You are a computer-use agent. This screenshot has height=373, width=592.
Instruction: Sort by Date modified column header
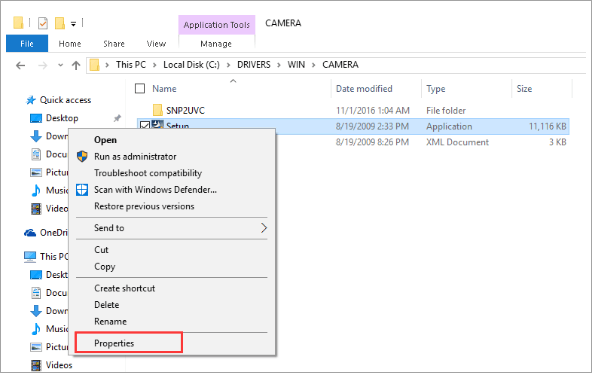coord(364,89)
